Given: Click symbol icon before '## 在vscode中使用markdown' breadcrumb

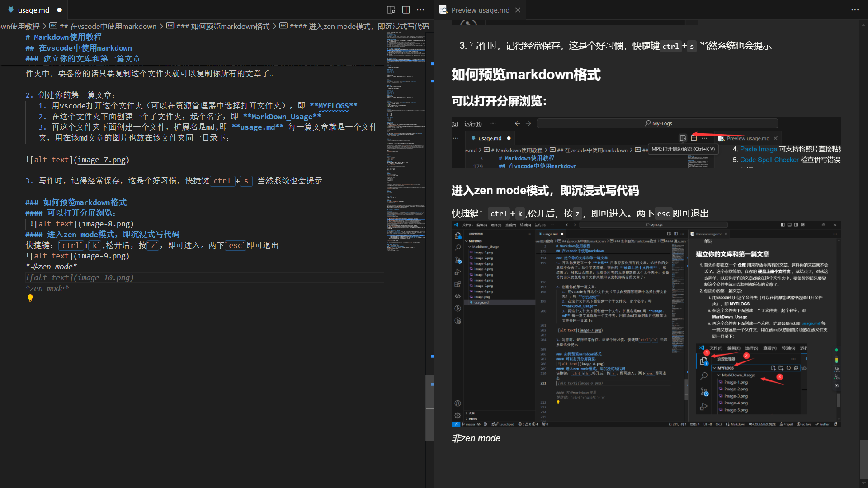Looking at the screenshot, I should tap(53, 26).
